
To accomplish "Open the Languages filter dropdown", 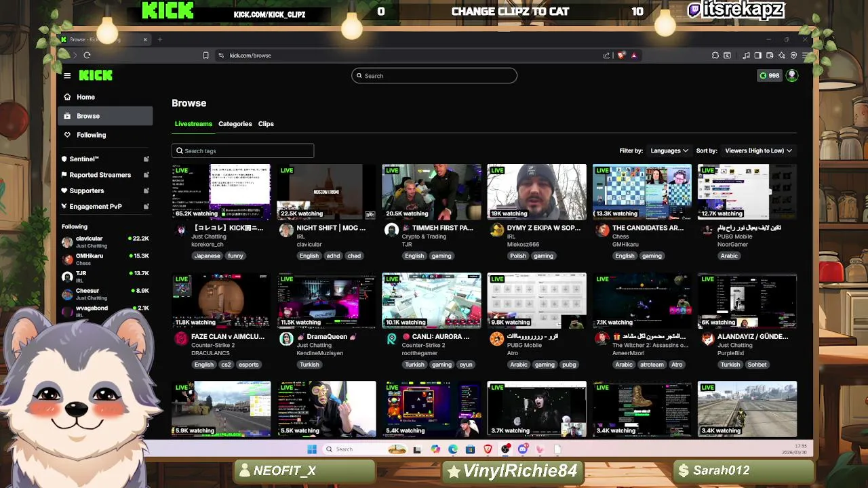I will (669, 150).
